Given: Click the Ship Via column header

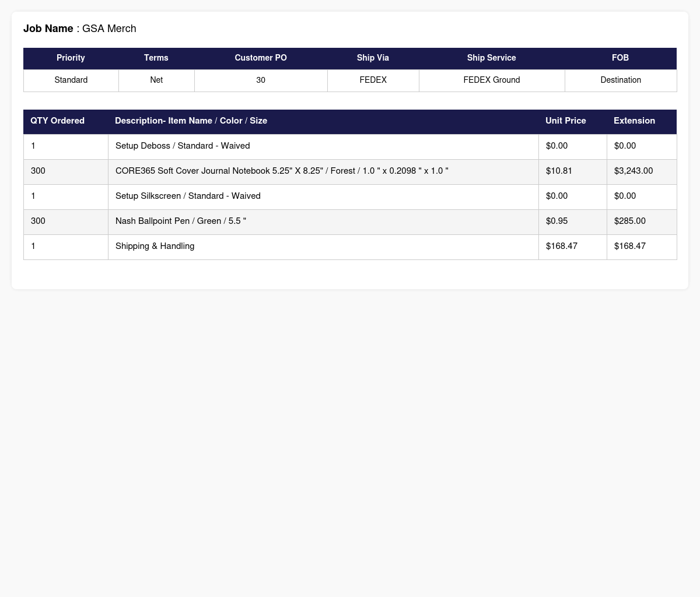Looking at the screenshot, I should tap(373, 58).
